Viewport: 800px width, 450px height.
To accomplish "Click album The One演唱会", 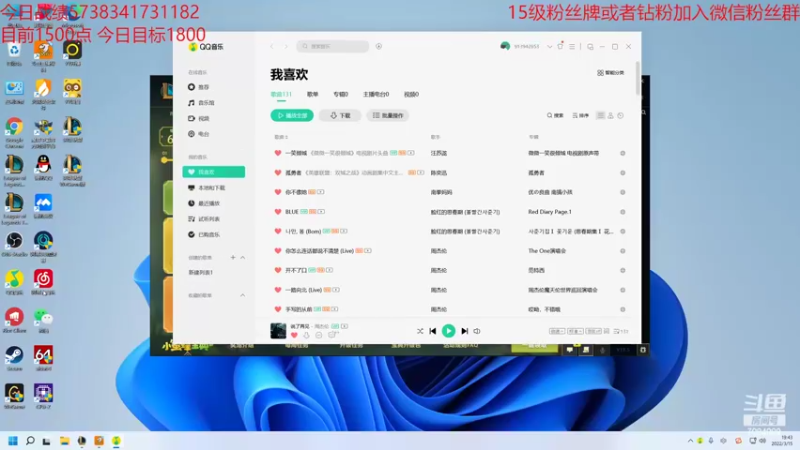I will coord(547,251).
